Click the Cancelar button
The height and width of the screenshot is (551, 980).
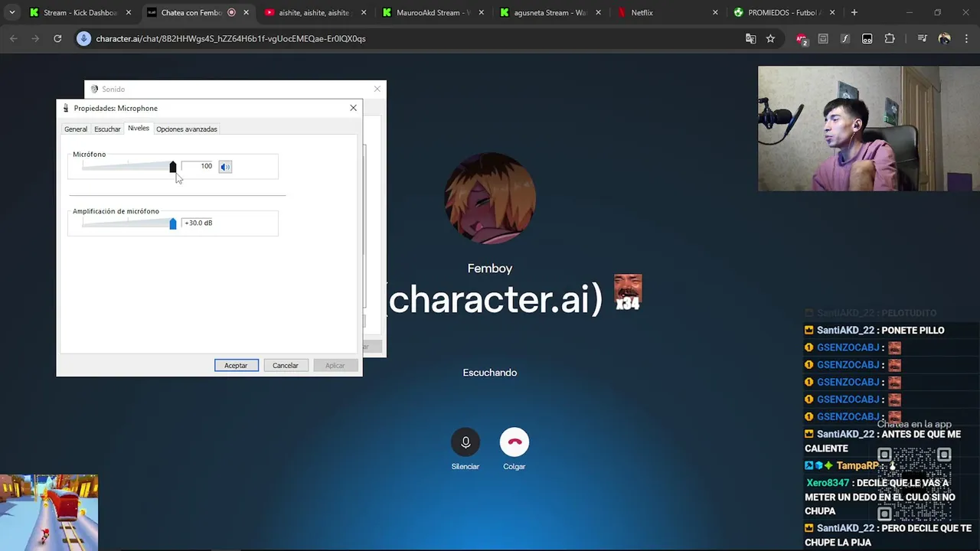click(286, 365)
